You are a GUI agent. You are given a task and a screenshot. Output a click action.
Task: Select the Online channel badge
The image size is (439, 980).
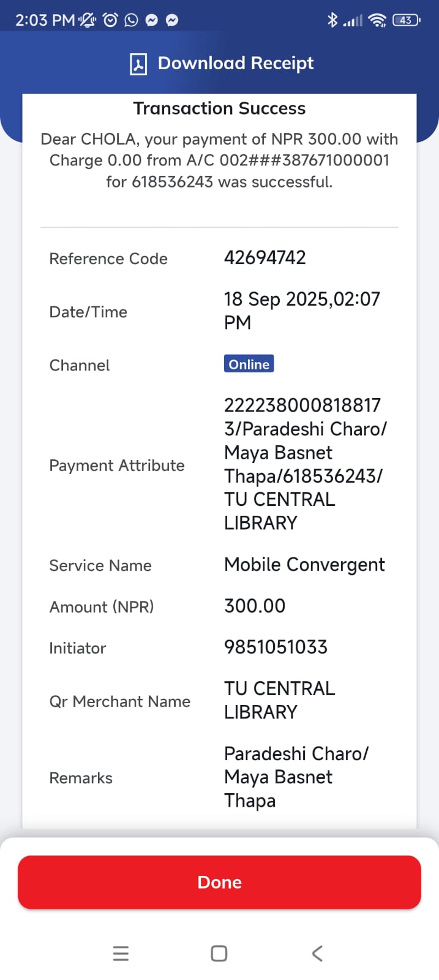tap(249, 364)
